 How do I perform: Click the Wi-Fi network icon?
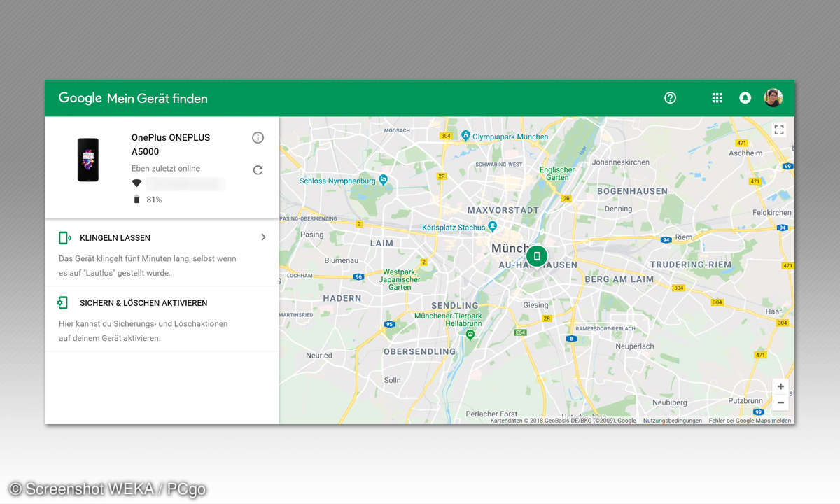pos(136,183)
